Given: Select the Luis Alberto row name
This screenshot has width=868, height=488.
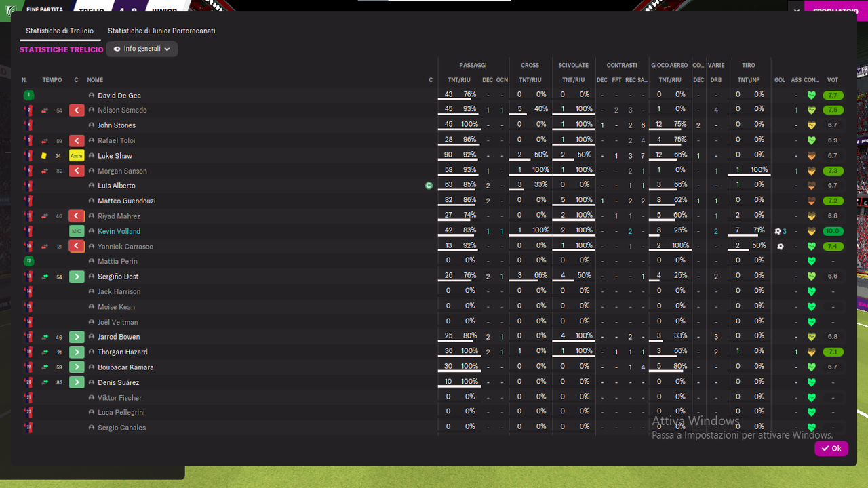Looking at the screenshot, I should [117, 186].
